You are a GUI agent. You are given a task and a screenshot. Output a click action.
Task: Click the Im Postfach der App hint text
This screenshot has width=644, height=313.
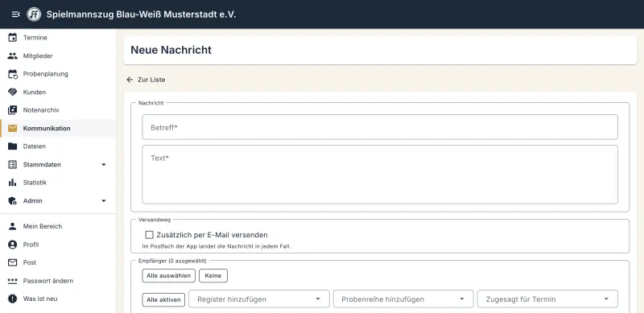point(217,246)
